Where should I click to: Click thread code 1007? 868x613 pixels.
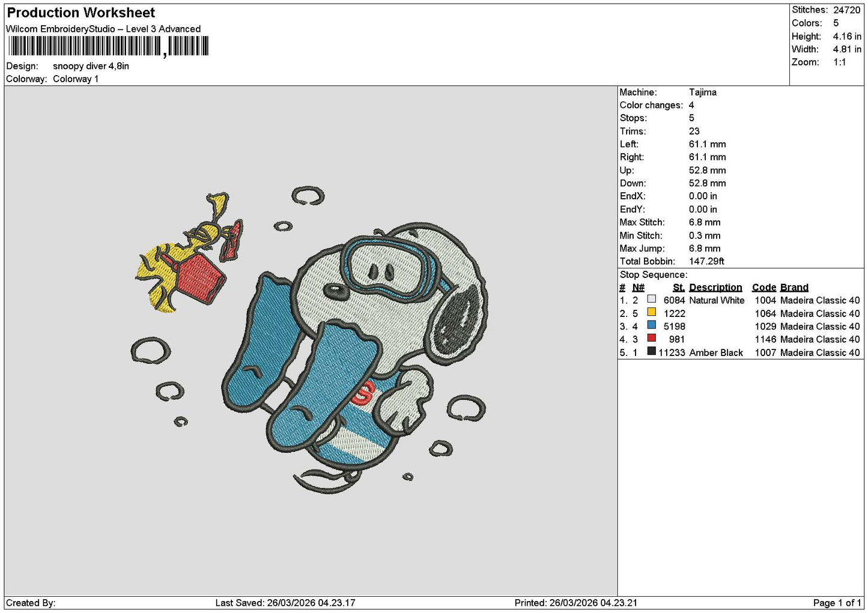click(765, 352)
